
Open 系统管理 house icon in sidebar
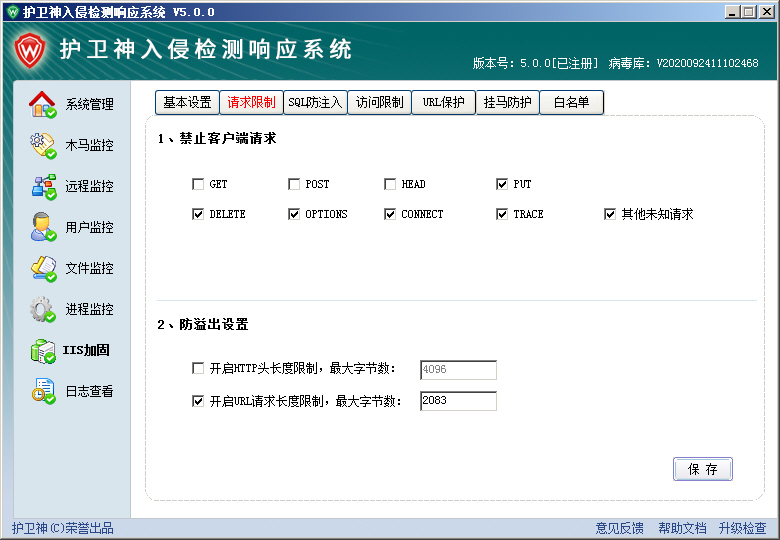42,104
